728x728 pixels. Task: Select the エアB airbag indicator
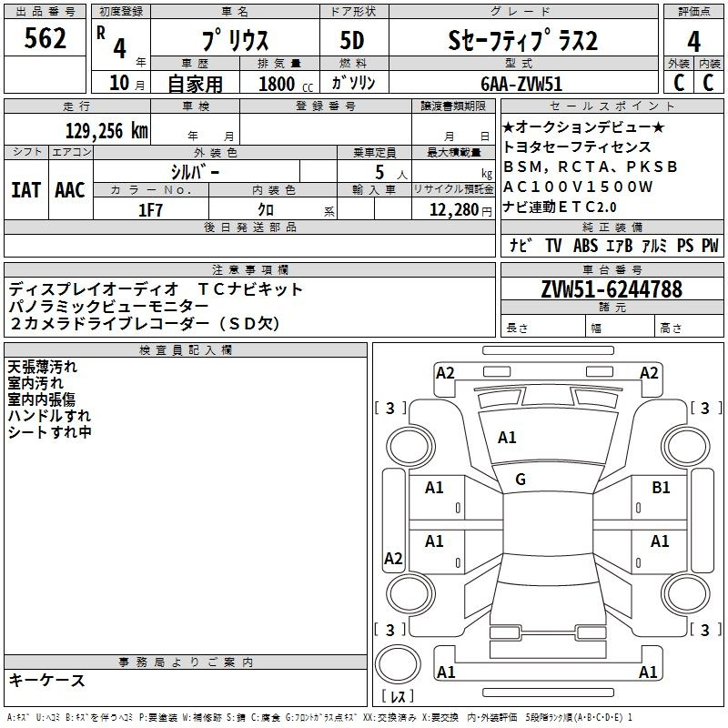pyautogui.click(x=616, y=245)
